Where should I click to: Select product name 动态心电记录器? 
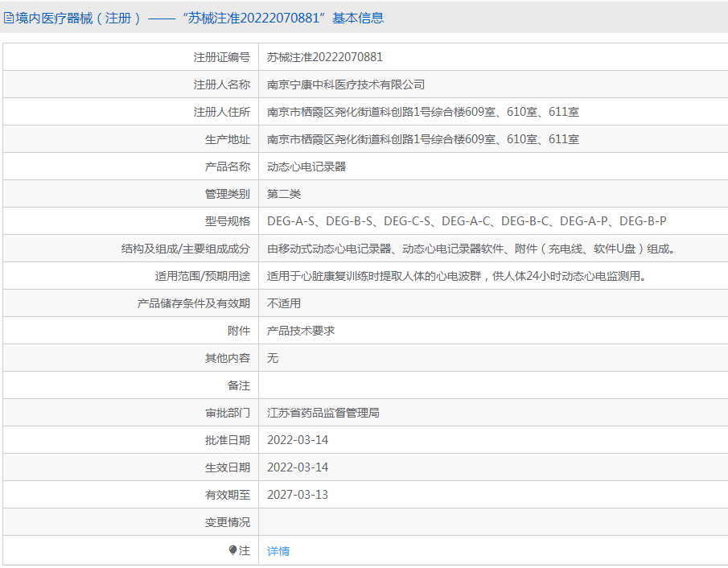[x=306, y=167]
